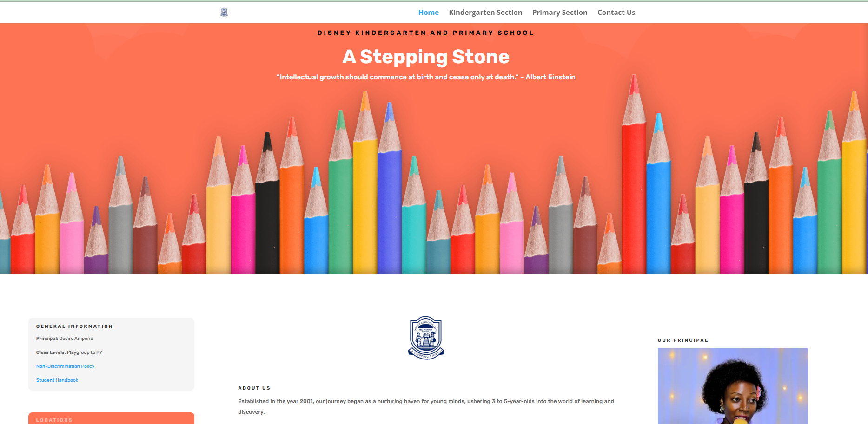Click the Principal: Desire Ampeire text

coord(65,339)
